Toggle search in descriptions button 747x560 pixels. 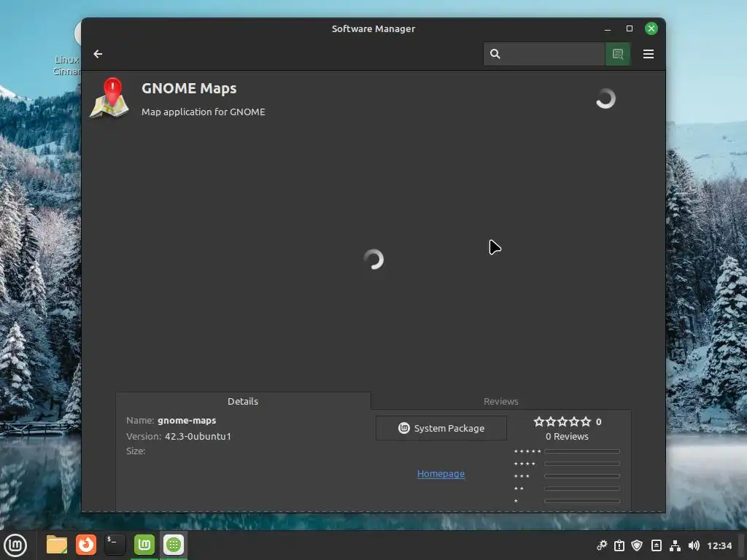point(618,54)
